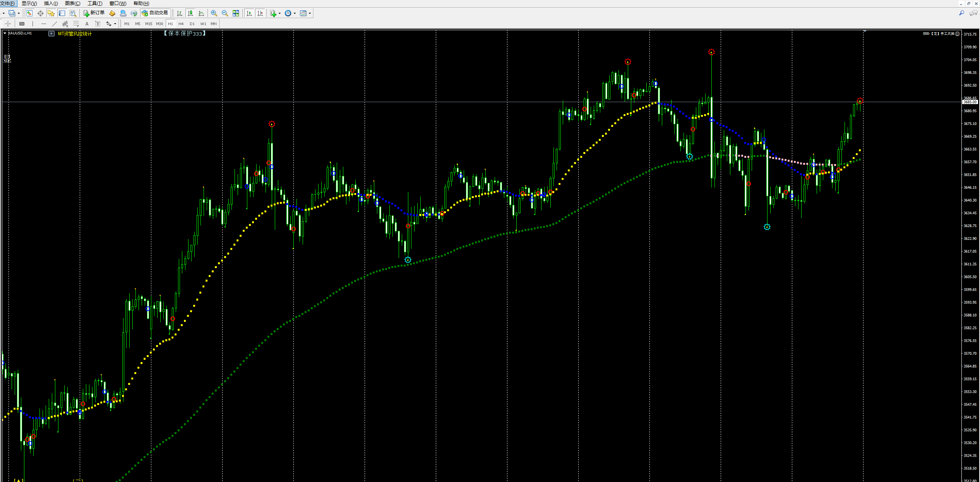Toggle the 自动交易 auto trading button
This screenshot has width=980, height=482.
(x=155, y=13)
